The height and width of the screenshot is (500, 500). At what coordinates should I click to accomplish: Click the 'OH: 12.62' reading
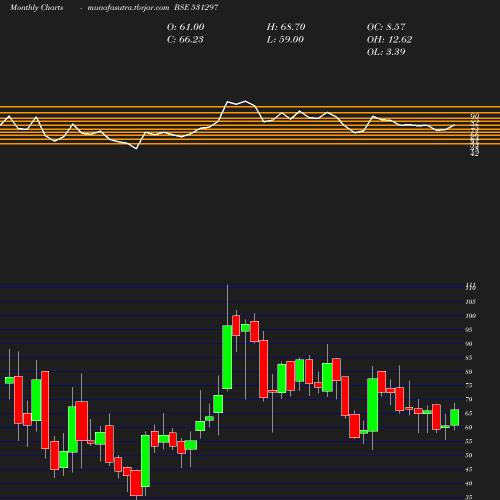coord(389,40)
